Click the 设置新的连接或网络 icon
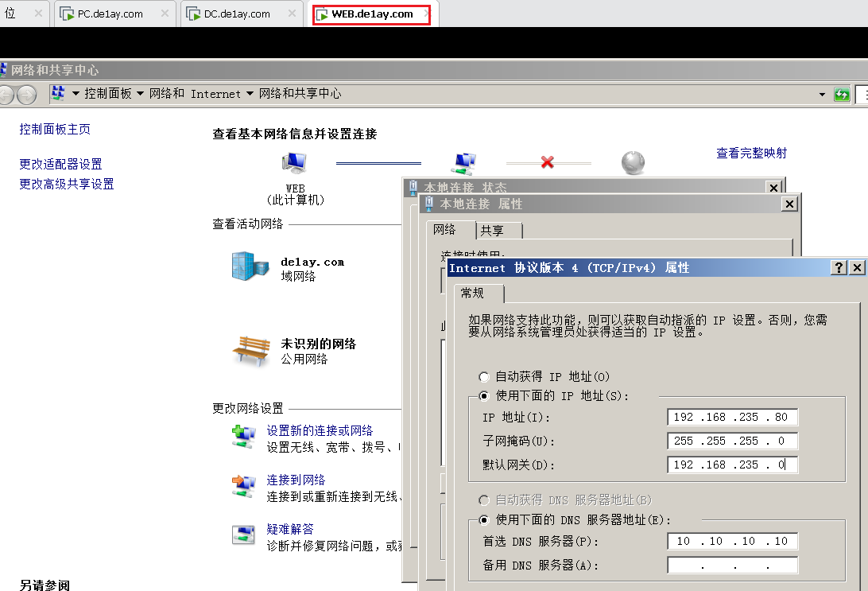The image size is (868, 591). coord(243,437)
